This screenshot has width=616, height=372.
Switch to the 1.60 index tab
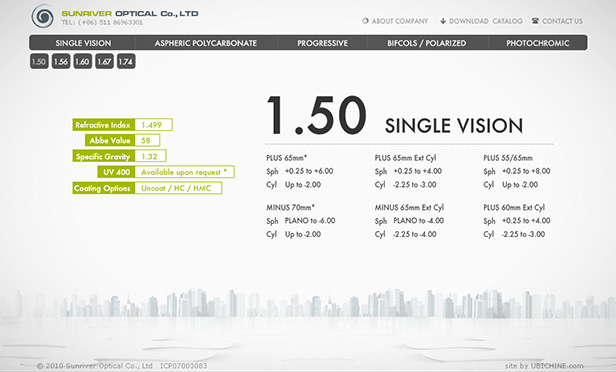tap(82, 61)
